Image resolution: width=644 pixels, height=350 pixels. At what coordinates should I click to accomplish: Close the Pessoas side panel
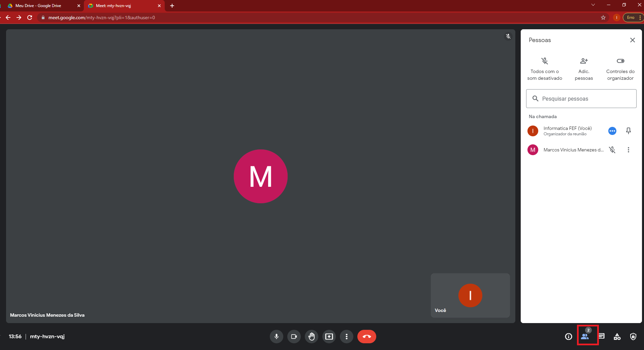633,40
